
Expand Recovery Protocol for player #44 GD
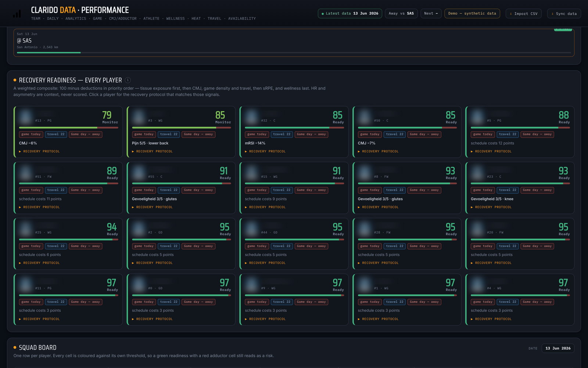click(x=265, y=263)
